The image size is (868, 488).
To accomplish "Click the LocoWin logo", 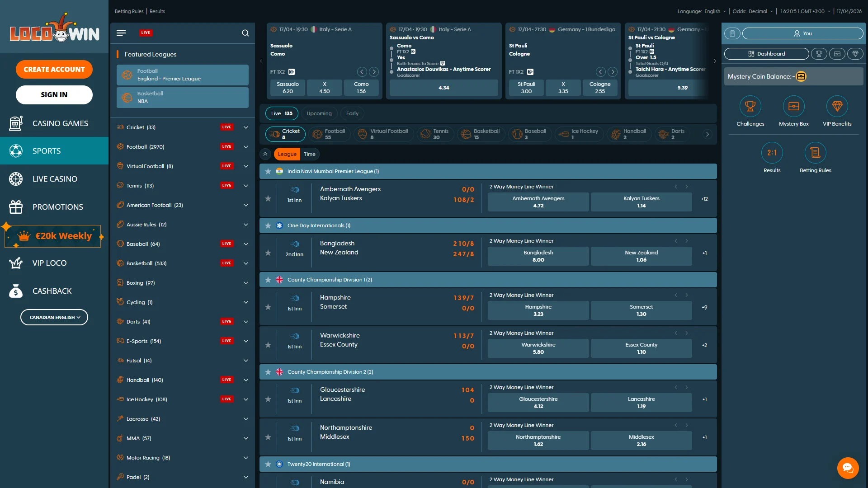I will [x=54, y=28].
